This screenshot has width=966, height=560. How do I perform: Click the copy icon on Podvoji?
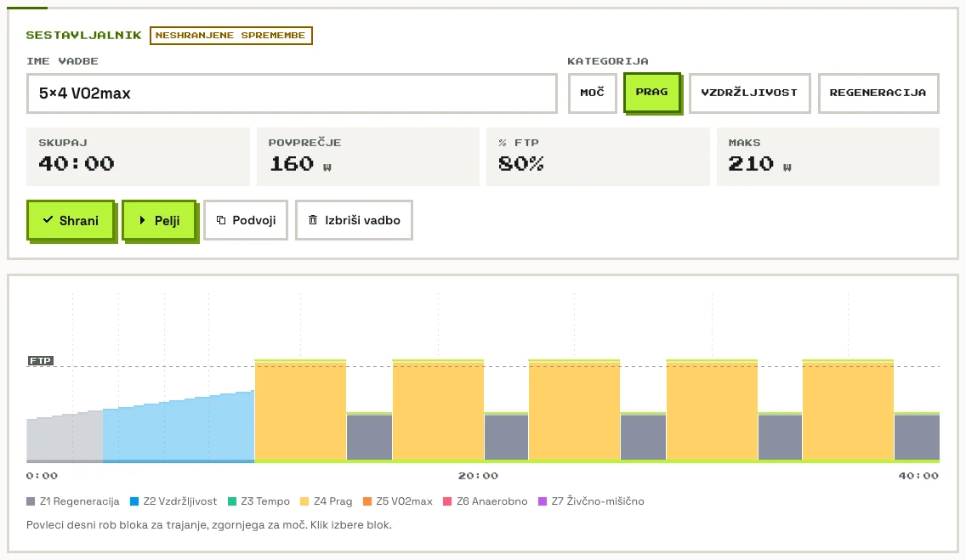(221, 220)
